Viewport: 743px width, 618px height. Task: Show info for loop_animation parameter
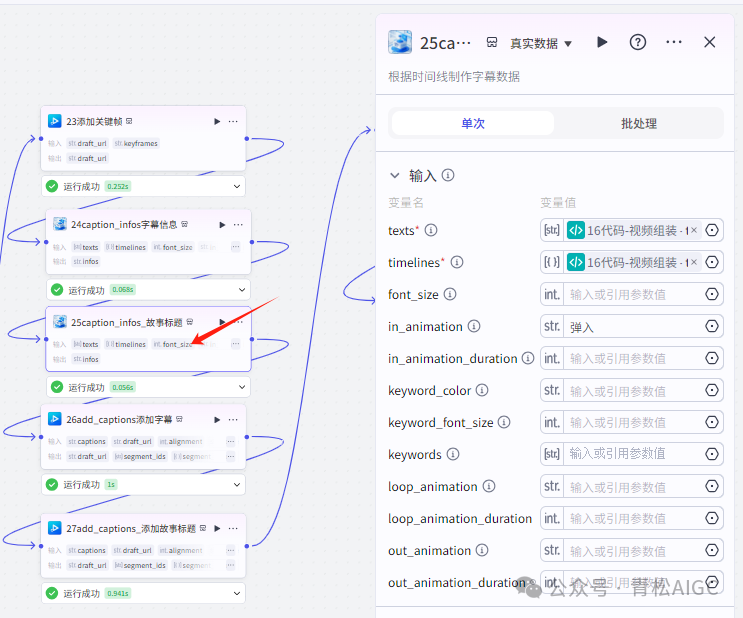click(x=489, y=486)
